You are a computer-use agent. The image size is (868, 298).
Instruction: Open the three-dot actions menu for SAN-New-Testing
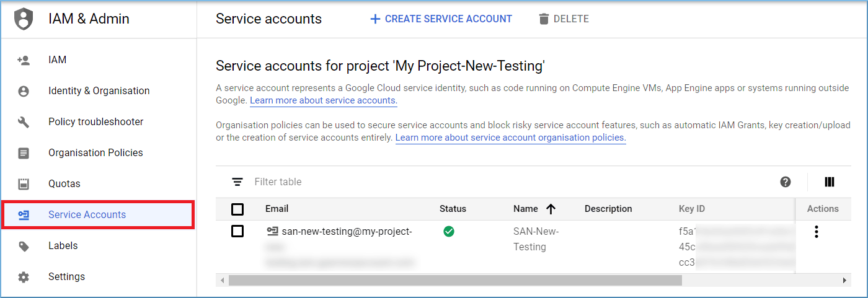point(817,232)
